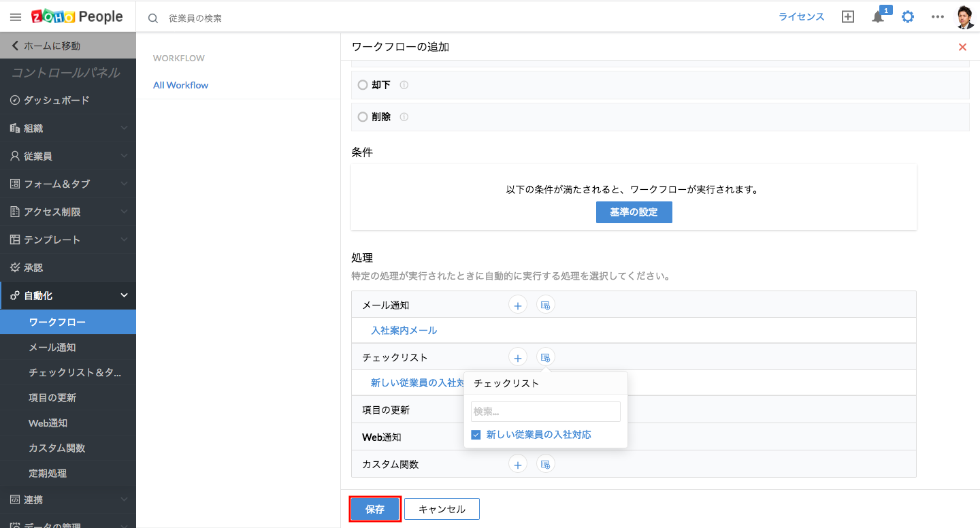The height and width of the screenshot is (528, 980).
Task: Click the 保存 button
Action: tap(375, 509)
